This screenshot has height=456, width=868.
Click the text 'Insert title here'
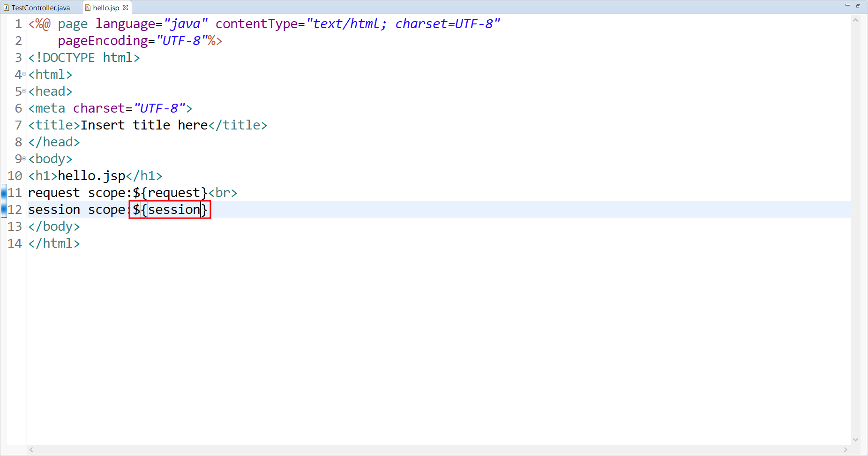click(x=144, y=125)
